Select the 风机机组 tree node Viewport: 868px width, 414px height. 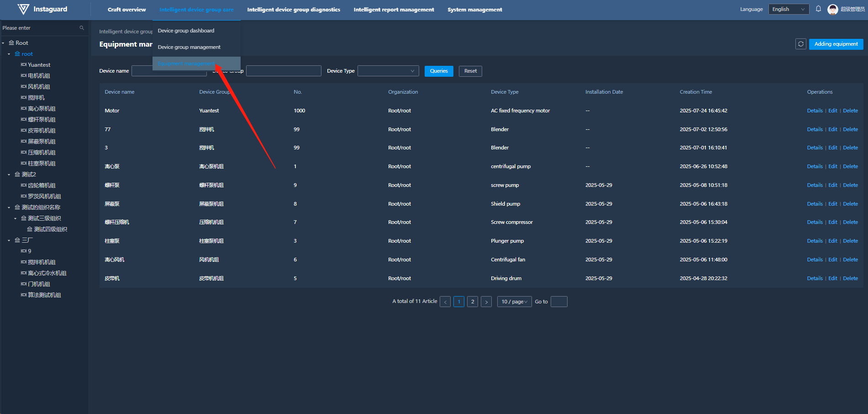(x=39, y=87)
